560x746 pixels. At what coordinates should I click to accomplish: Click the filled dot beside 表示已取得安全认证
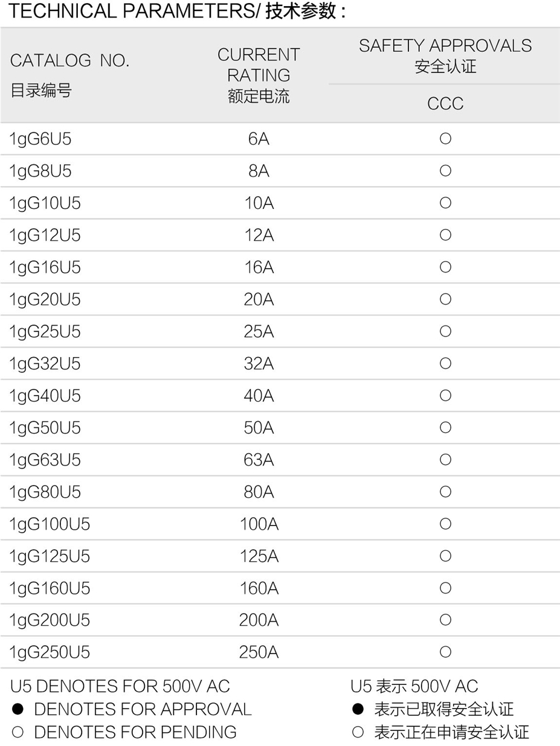(358, 709)
